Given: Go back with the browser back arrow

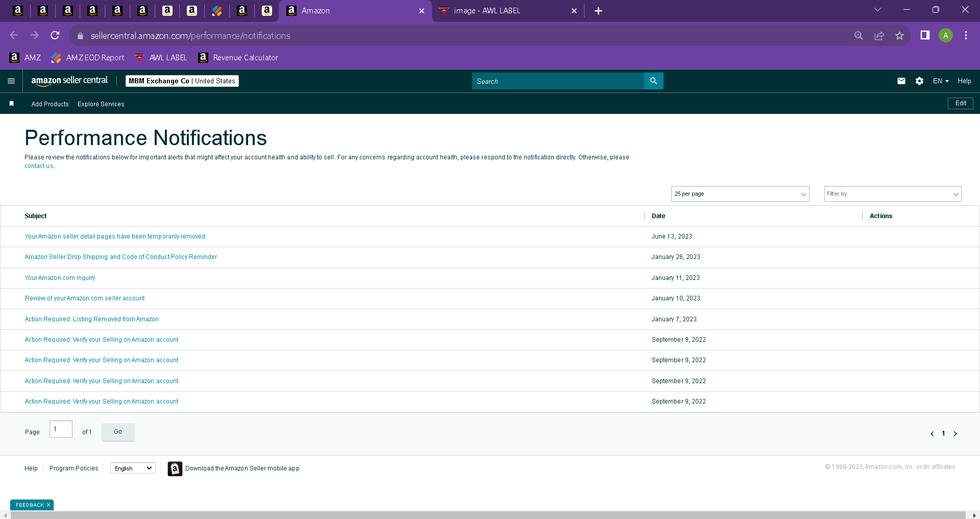Looking at the screenshot, I should [14, 35].
